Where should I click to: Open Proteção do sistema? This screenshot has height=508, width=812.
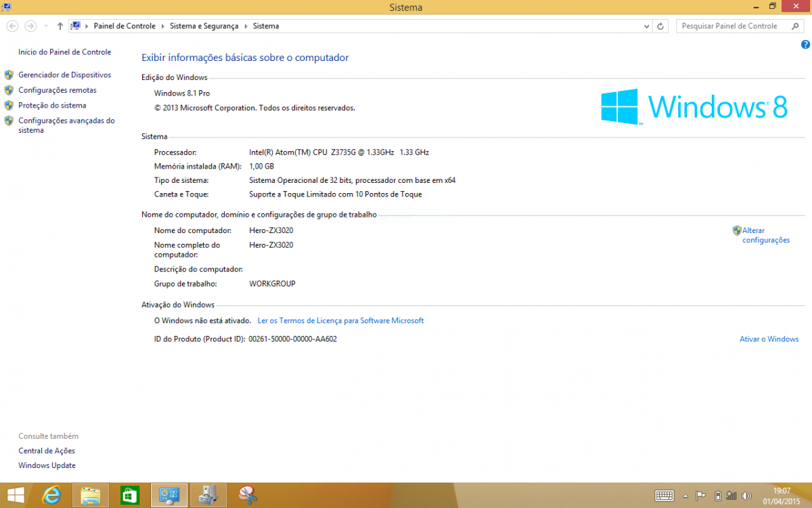(x=52, y=106)
